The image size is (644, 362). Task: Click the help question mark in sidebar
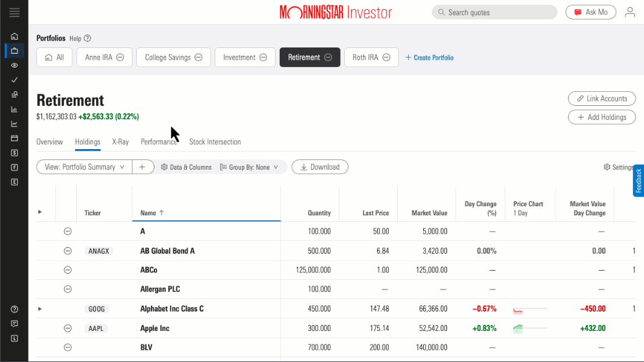(15, 309)
